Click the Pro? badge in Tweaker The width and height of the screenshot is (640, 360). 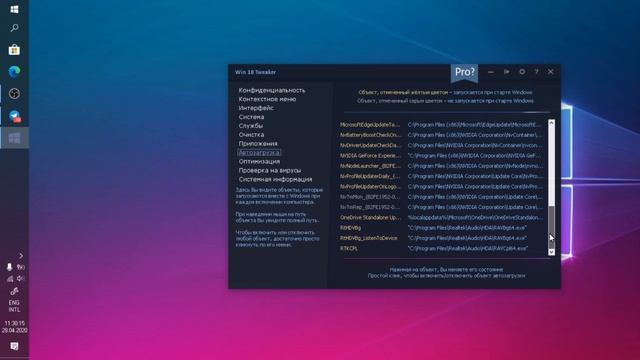464,72
